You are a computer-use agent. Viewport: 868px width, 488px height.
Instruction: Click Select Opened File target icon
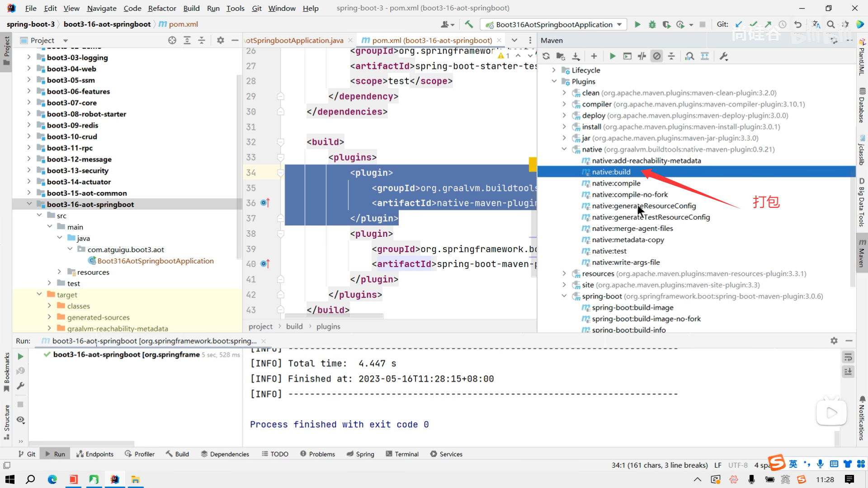(x=172, y=41)
